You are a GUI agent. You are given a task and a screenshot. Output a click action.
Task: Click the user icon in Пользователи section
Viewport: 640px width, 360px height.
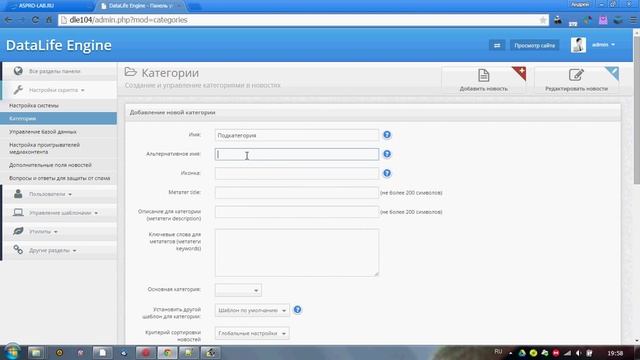pos(18,194)
